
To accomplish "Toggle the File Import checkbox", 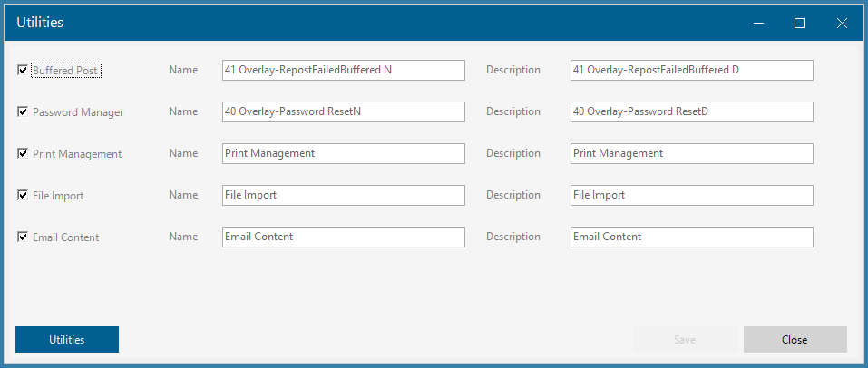I will [x=23, y=196].
